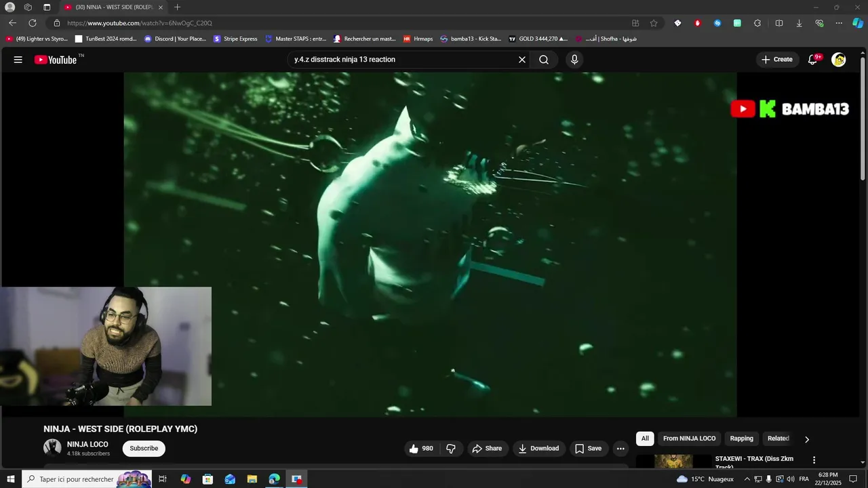The width and height of the screenshot is (868, 488).
Task: Run search with magnifier button
Action: [544, 60]
